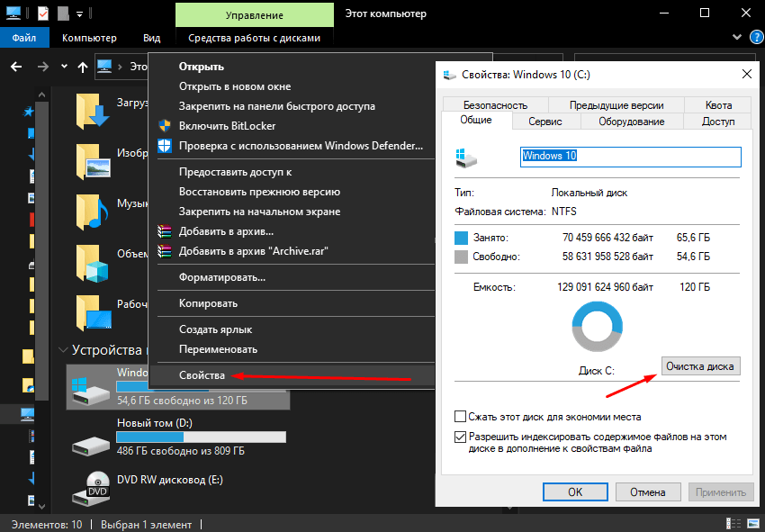Go up one folder level arrow
This screenshot has height=532, width=765.
pos(83,67)
